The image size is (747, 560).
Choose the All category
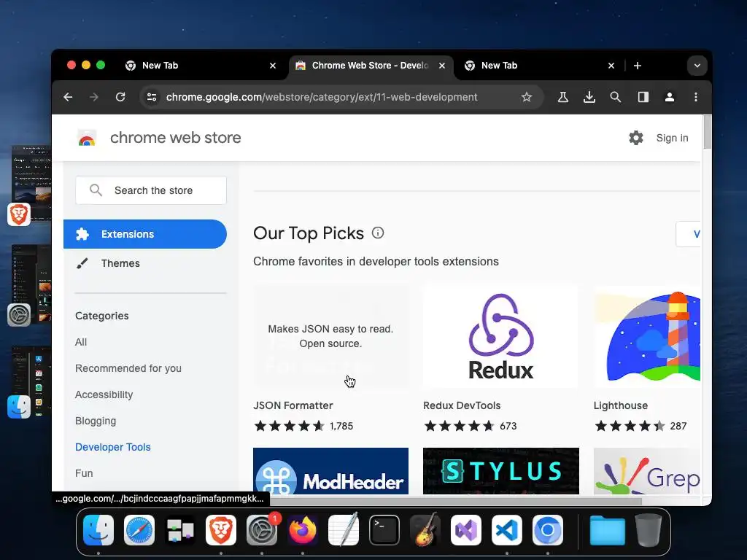pyautogui.click(x=81, y=343)
